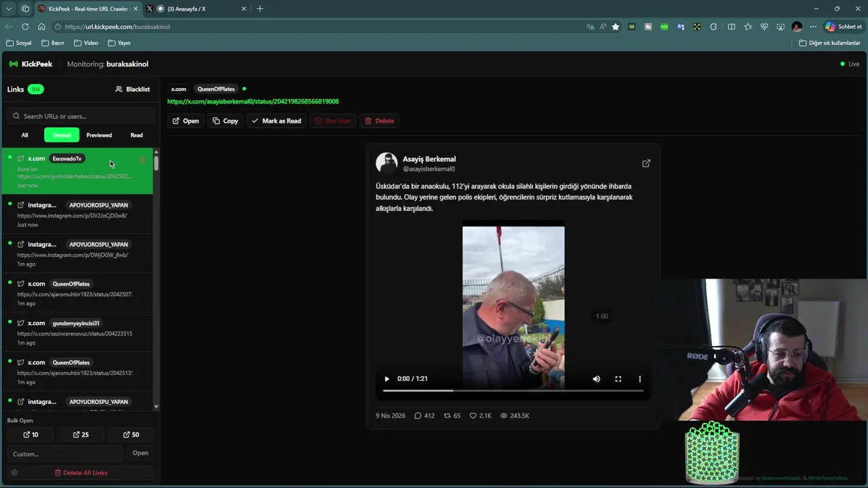Play the embedded tweet video
The image size is (868, 488).
tap(387, 379)
